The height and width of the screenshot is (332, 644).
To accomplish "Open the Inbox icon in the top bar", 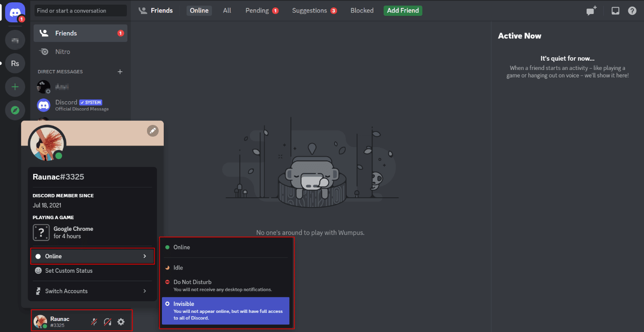I will tap(615, 10).
